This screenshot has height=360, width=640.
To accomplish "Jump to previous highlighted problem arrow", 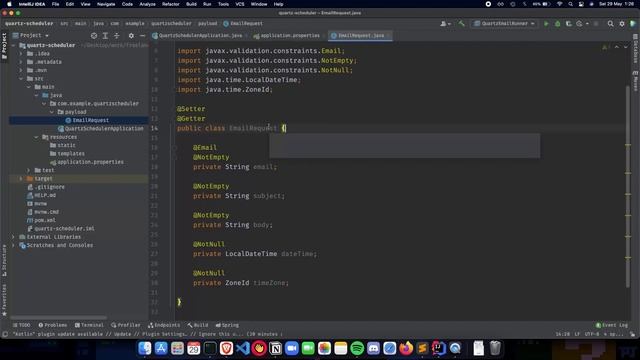I will (x=617, y=47).
